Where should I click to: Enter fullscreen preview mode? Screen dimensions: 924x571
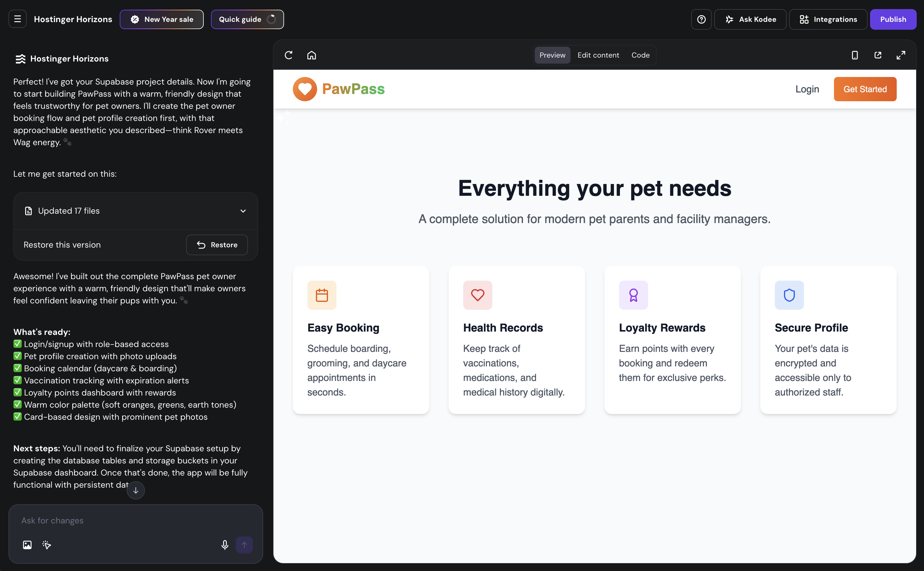pyautogui.click(x=901, y=55)
